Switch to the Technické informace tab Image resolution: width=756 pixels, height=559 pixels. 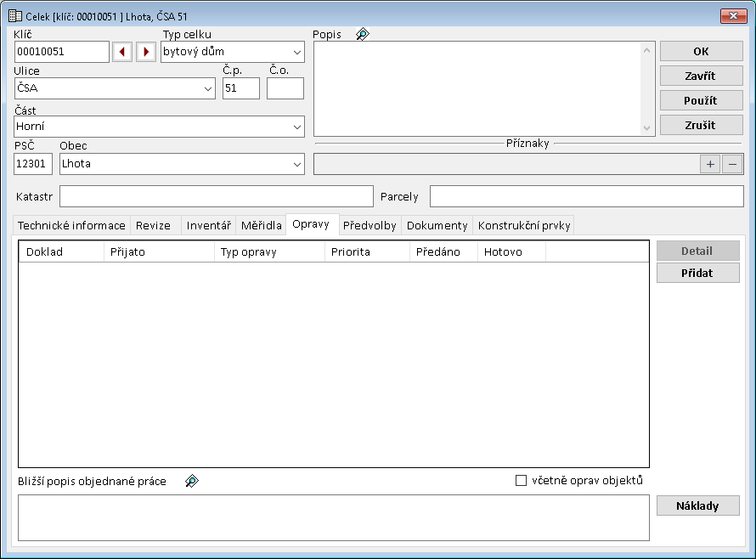72,225
